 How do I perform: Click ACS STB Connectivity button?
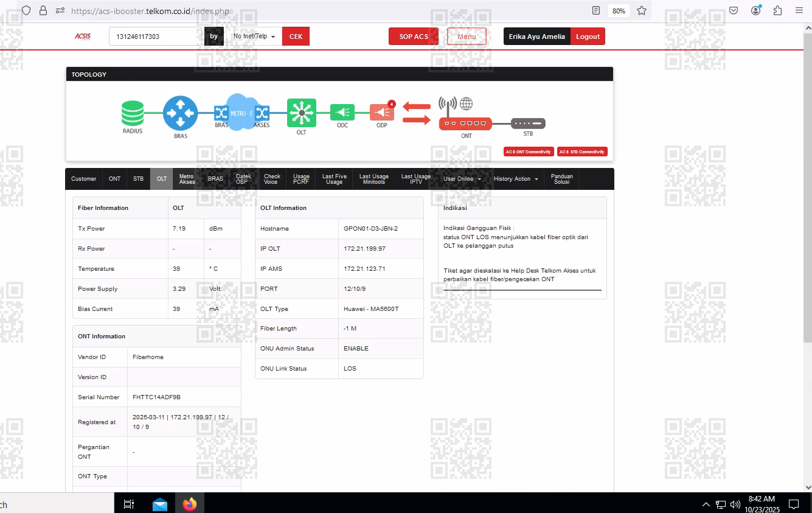click(582, 152)
